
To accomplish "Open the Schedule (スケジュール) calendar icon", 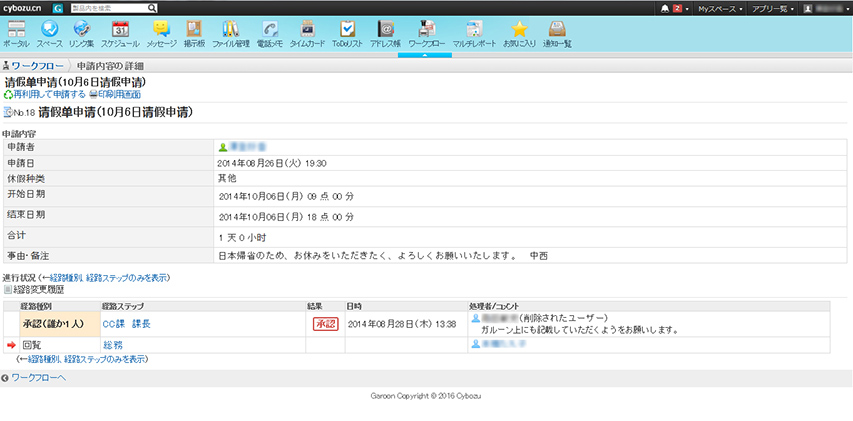I will click(x=120, y=29).
